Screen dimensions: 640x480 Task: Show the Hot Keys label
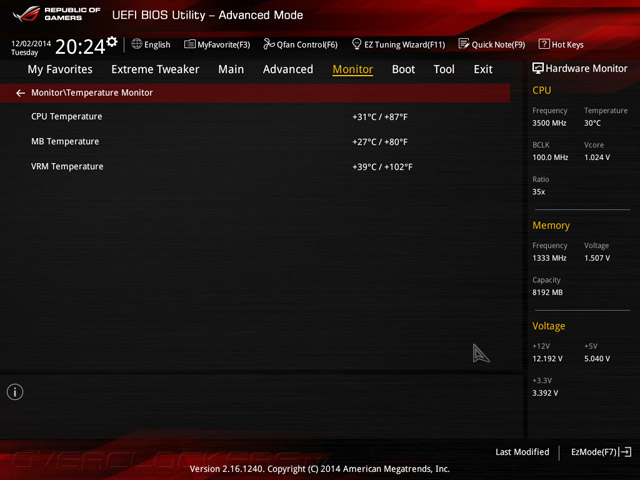[x=568, y=44]
